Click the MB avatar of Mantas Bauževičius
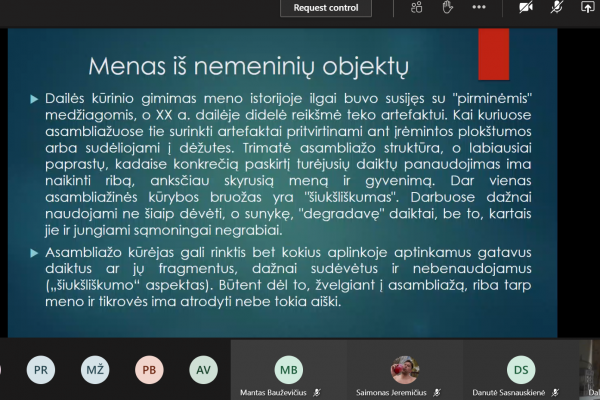This screenshot has width=600, height=400. tap(289, 370)
